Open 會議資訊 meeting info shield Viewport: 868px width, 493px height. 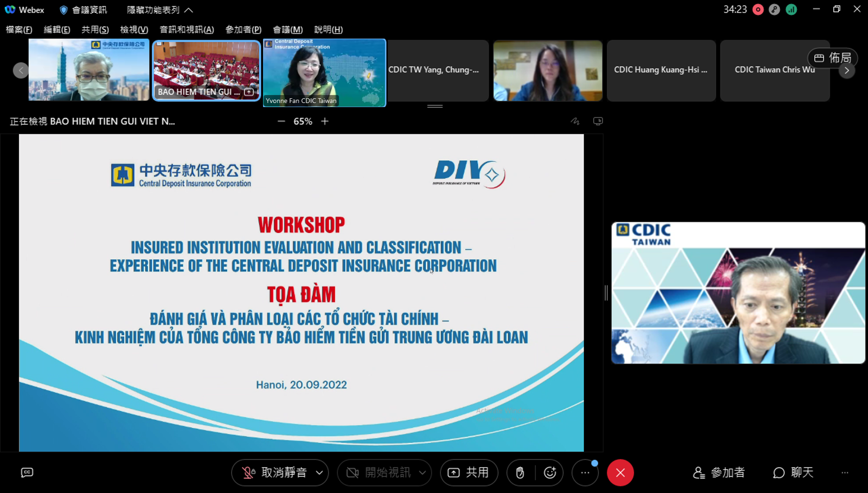[x=84, y=10]
